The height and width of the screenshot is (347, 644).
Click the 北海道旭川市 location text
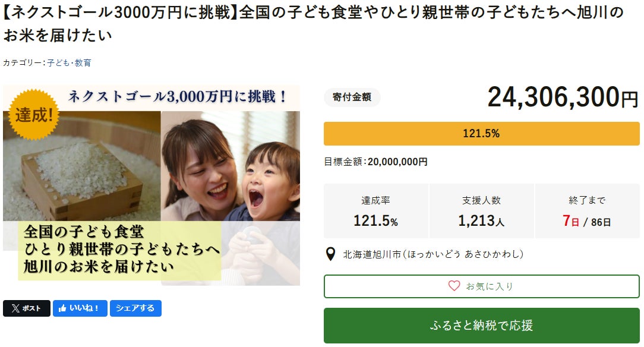434,254
